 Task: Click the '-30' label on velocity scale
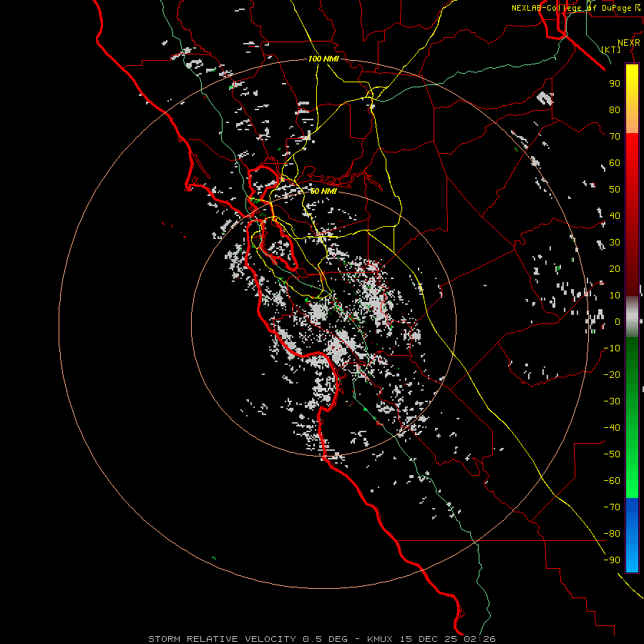pyautogui.click(x=612, y=401)
